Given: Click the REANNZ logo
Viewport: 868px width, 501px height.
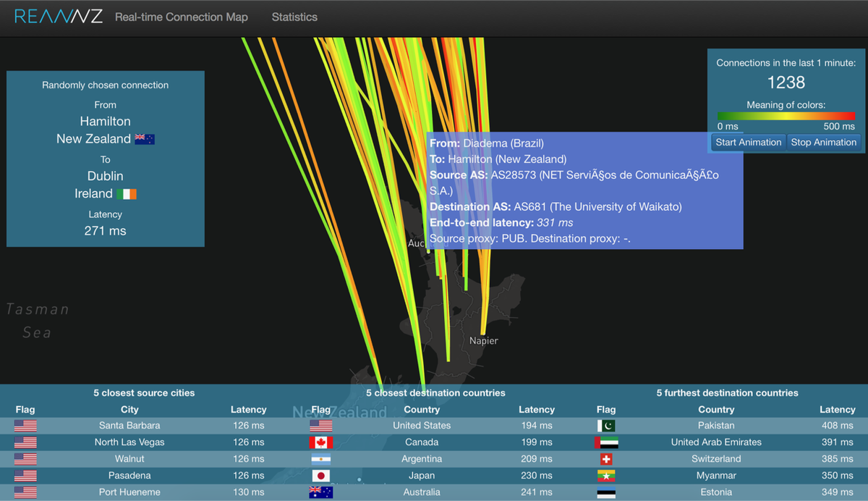Looking at the screenshot, I should (x=58, y=17).
